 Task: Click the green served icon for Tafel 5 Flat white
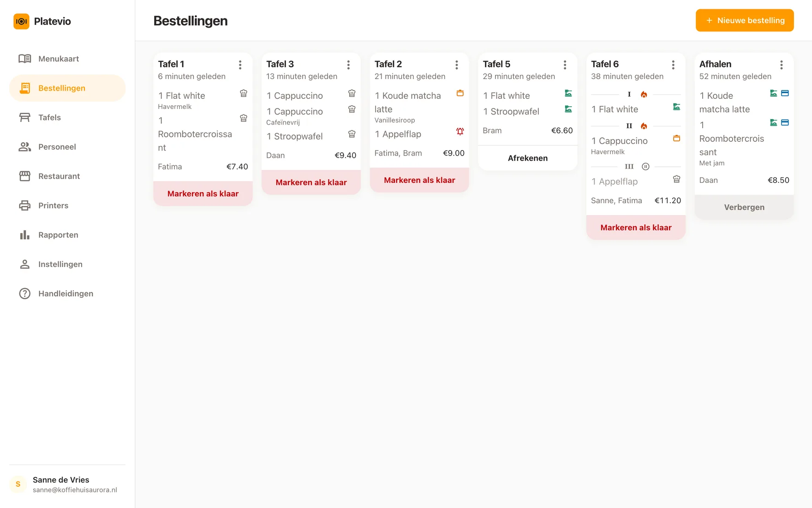(568, 93)
